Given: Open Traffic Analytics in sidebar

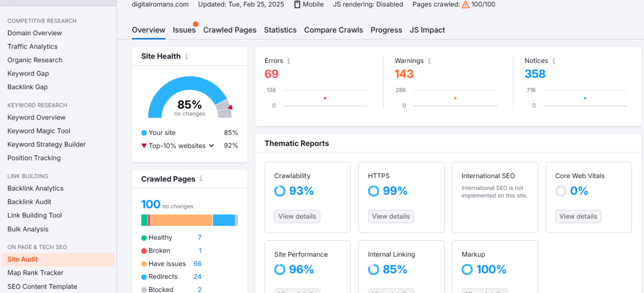Looking at the screenshot, I should tap(33, 47).
